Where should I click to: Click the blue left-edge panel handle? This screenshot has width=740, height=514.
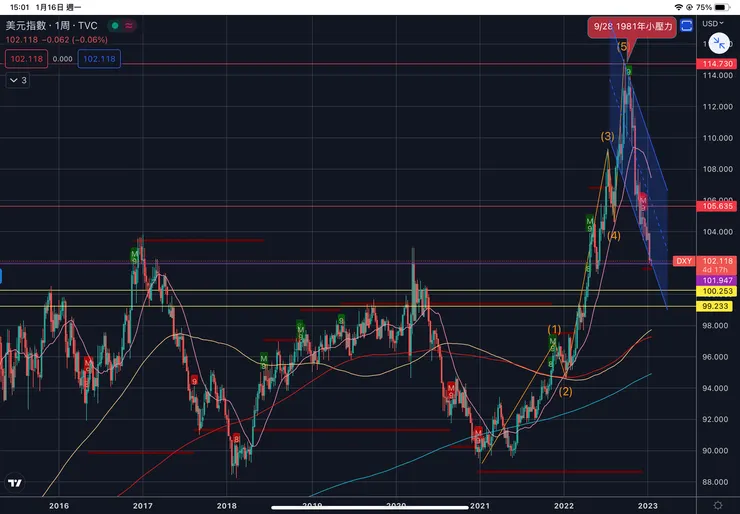(1, 276)
